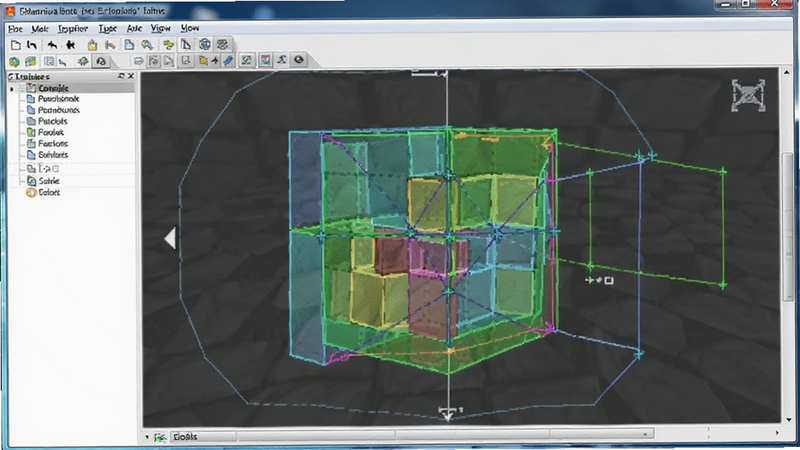The height and width of the screenshot is (450, 800).
Task: Click the open book columns icon
Action: tap(49, 61)
